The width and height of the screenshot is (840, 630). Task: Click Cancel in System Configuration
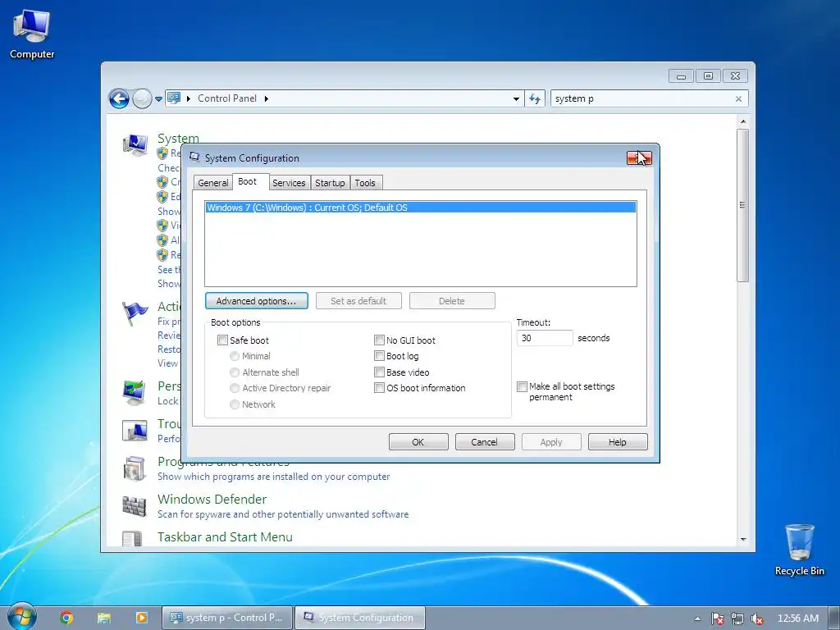tap(484, 442)
